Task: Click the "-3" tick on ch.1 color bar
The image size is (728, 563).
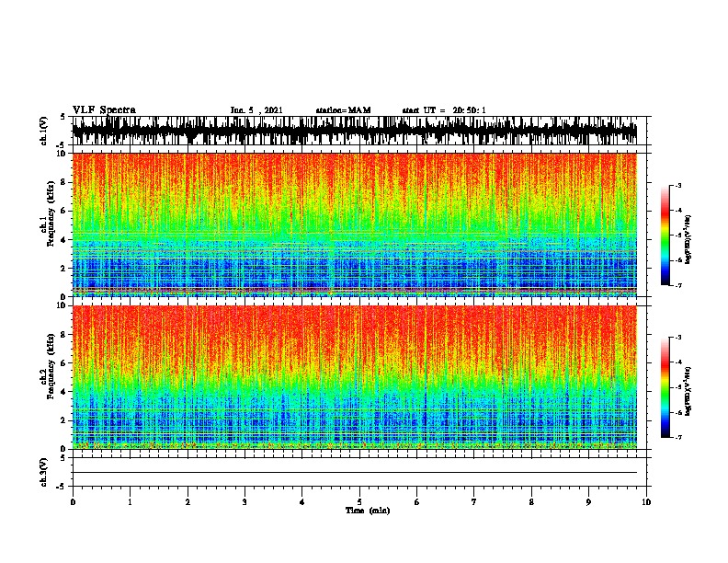Action: click(678, 185)
